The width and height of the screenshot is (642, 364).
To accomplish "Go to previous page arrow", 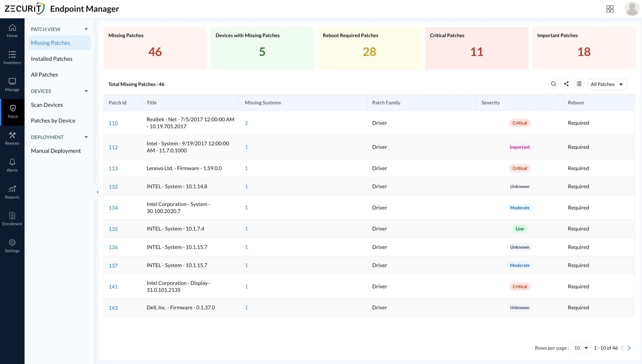I will pyautogui.click(x=622, y=348).
